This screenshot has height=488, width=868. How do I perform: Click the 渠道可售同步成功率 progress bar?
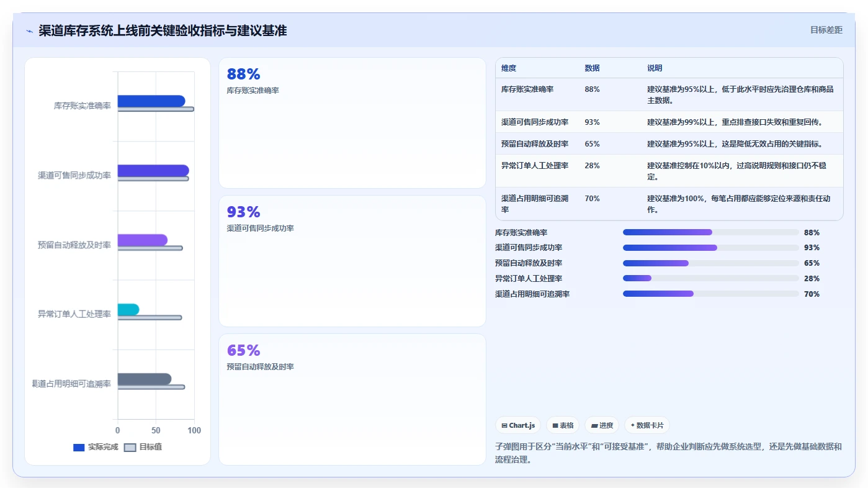click(711, 248)
